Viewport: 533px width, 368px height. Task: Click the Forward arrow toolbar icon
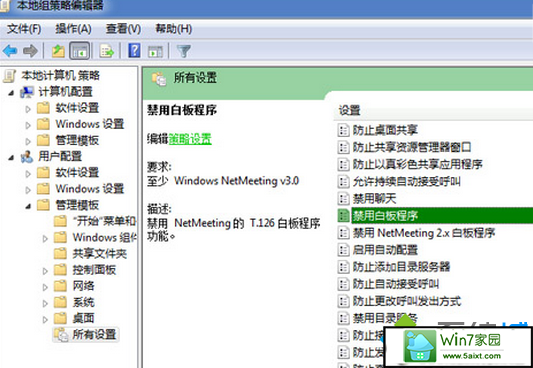30,51
